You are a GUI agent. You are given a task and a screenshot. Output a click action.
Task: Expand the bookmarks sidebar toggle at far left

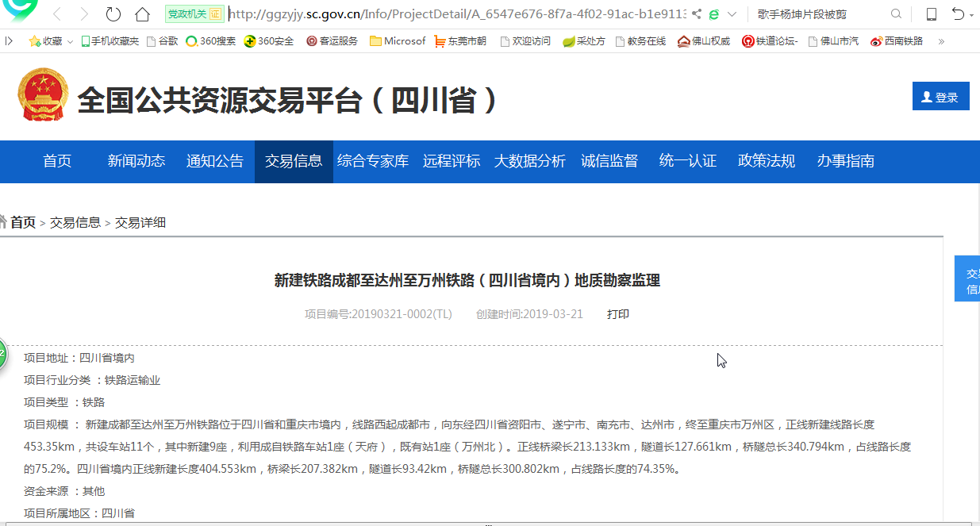[9, 41]
